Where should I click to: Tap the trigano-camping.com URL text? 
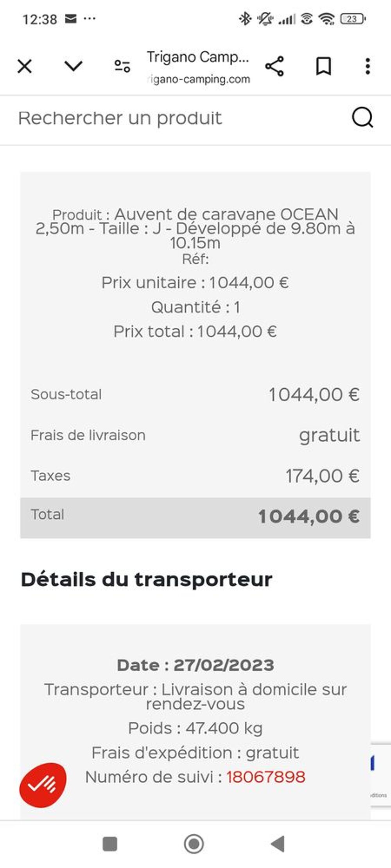pos(198,79)
